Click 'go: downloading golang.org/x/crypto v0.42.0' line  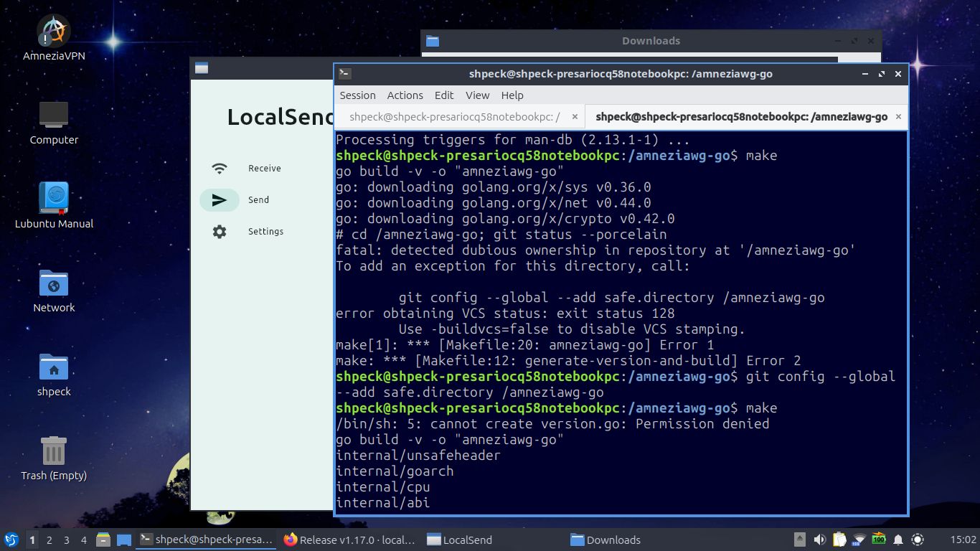pos(505,219)
